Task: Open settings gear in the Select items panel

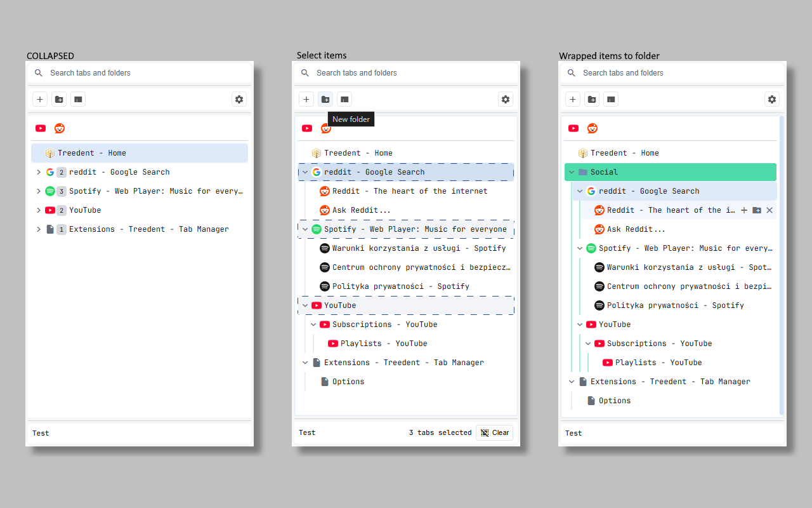Action: (x=506, y=99)
